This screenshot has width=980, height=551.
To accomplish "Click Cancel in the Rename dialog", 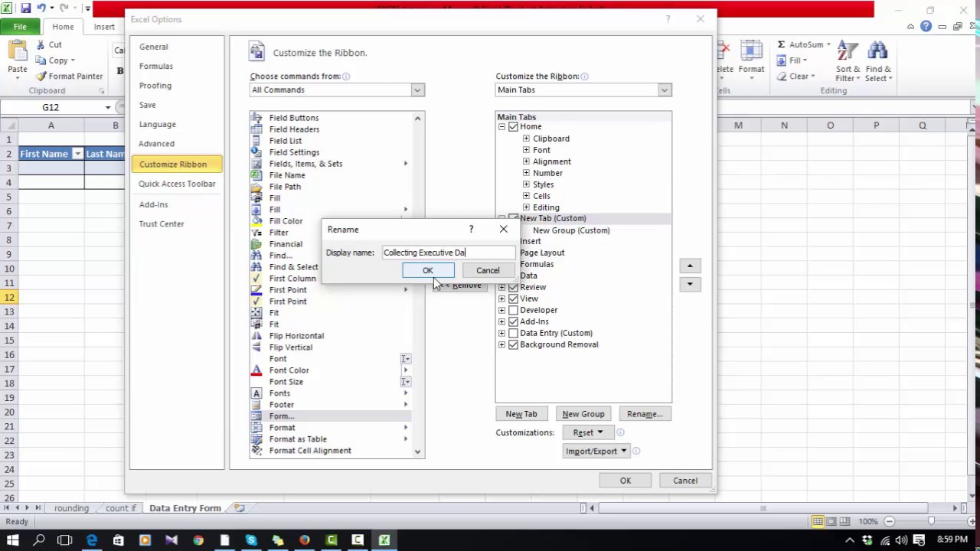I will click(488, 270).
